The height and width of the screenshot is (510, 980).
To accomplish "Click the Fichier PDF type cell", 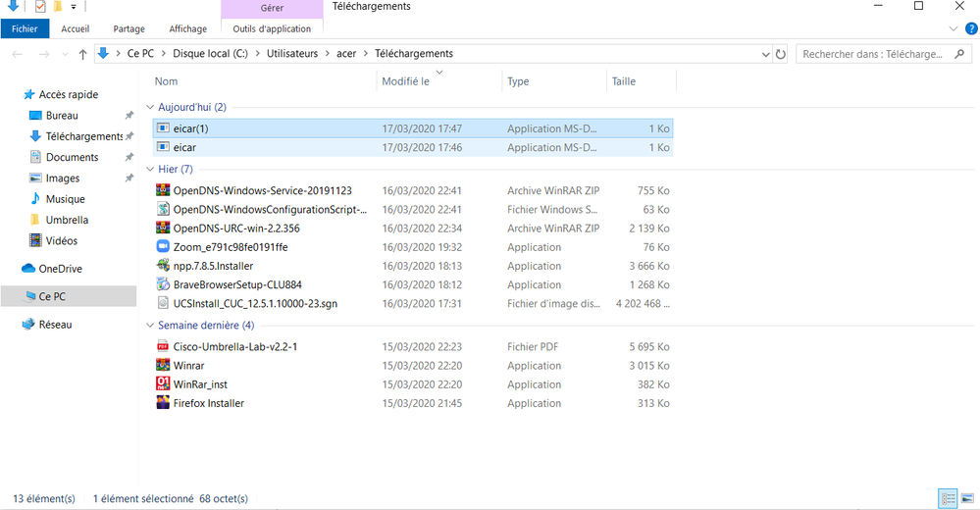I will pos(533,346).
